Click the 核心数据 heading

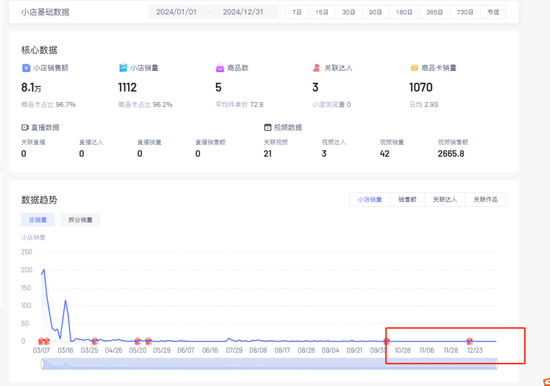pyautogui.click(x=39, y=50)
